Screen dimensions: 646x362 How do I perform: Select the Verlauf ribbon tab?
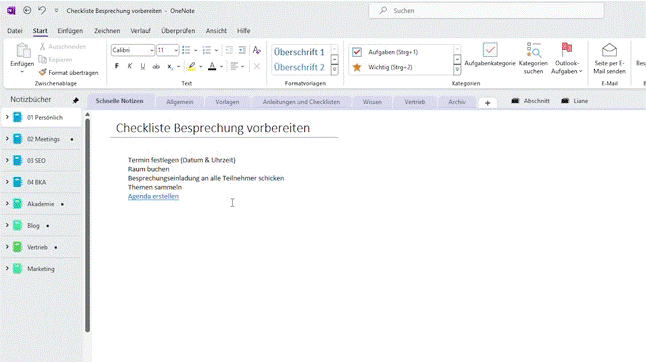click(140, 31)
